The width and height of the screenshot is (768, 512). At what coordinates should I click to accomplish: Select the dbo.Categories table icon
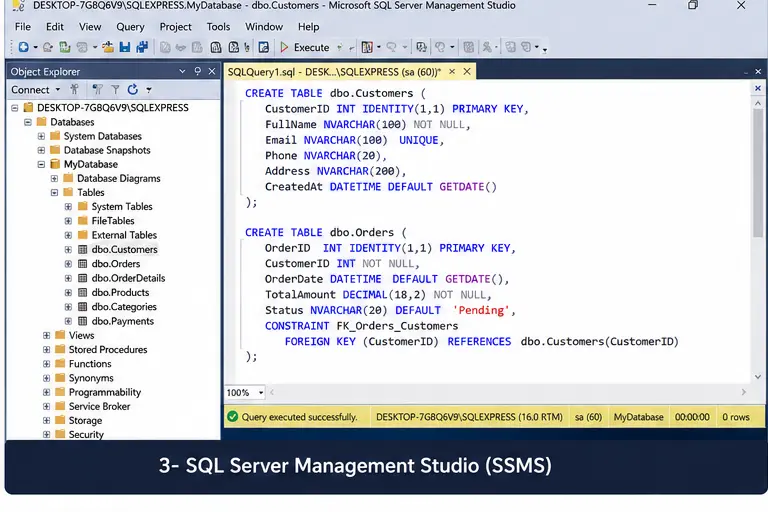(83, 307)
